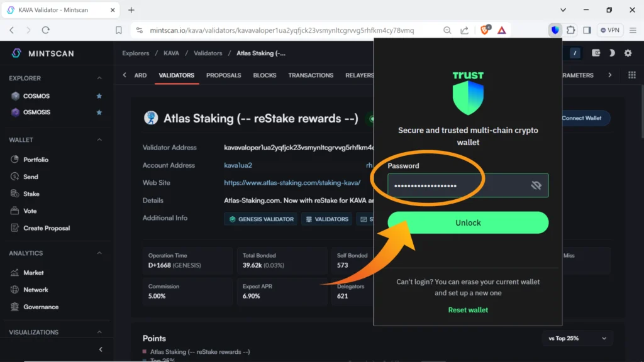The image size is (644, 362).
Task: Open the Transactions tab
Action: point(311,75)
